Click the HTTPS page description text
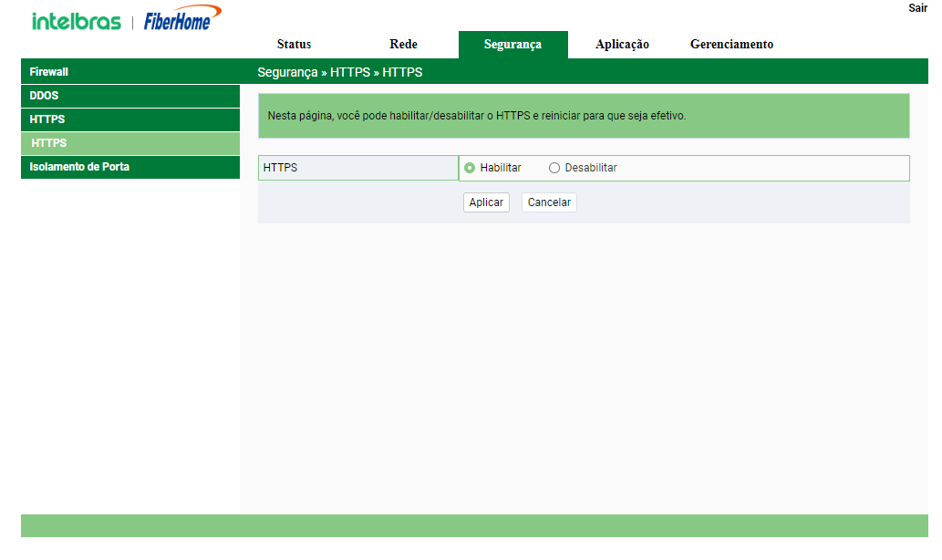The height and width of the screenshot is (560, 942). click(476, 115)
